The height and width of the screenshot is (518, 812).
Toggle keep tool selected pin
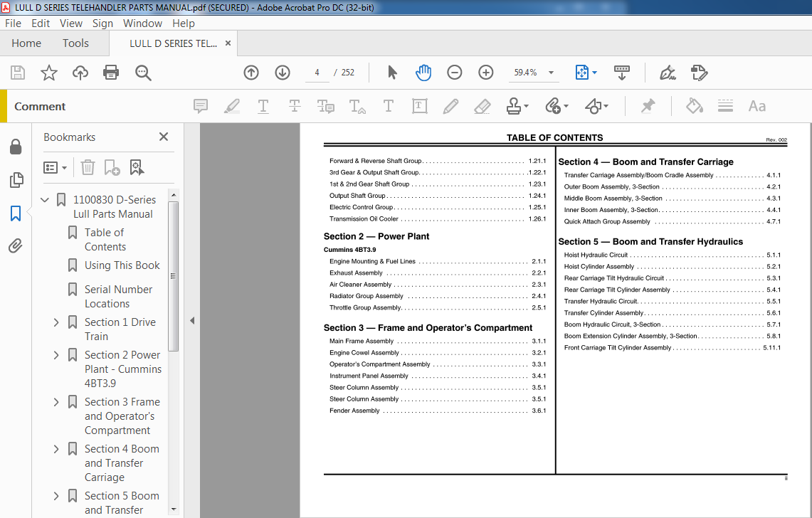click(648, 106)
